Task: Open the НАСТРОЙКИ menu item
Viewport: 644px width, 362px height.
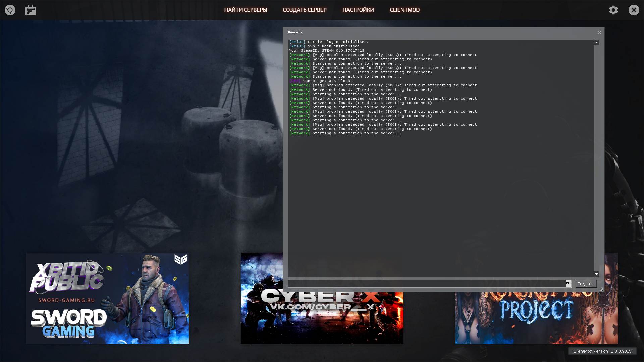Action: (x=358, y=10)
